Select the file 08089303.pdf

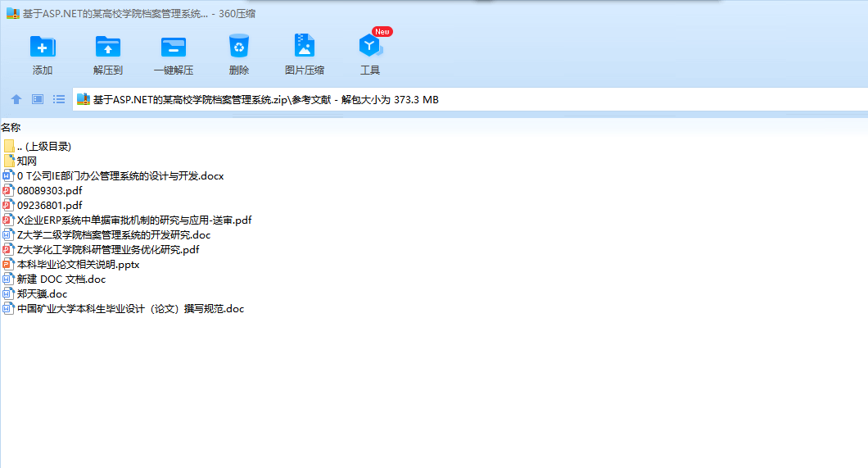[49, 190]
